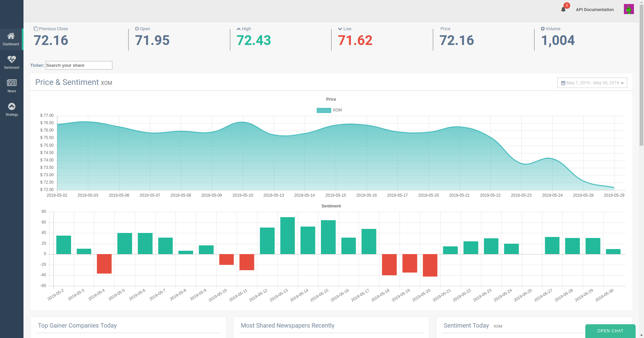644x338 pixels.
Task: Click the date range dropdown caret
Action: (x=622, y=83)
